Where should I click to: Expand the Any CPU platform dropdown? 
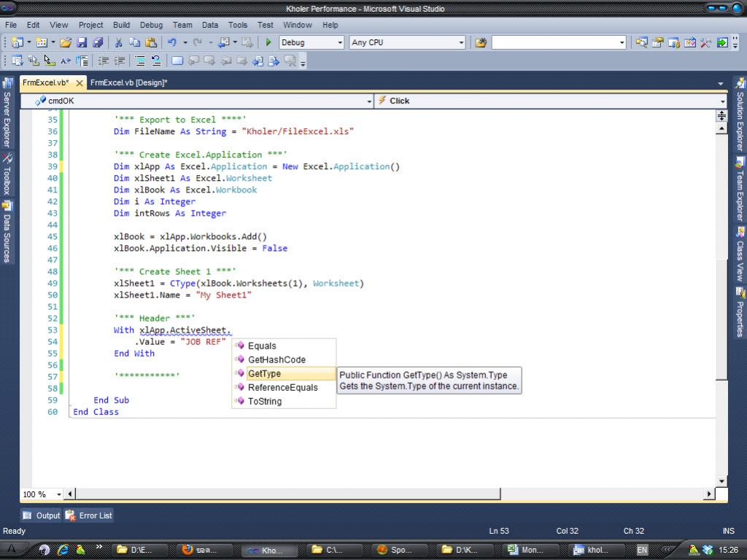(461, 43)
